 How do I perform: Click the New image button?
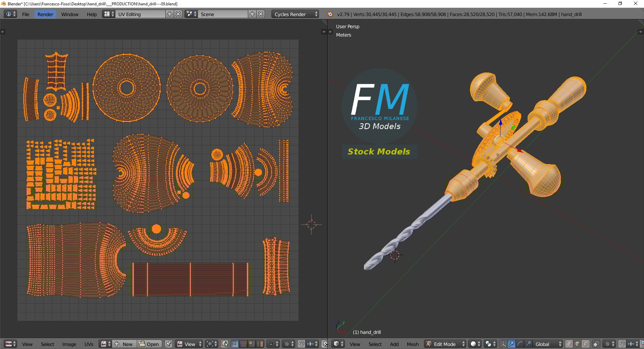[123, 344]
